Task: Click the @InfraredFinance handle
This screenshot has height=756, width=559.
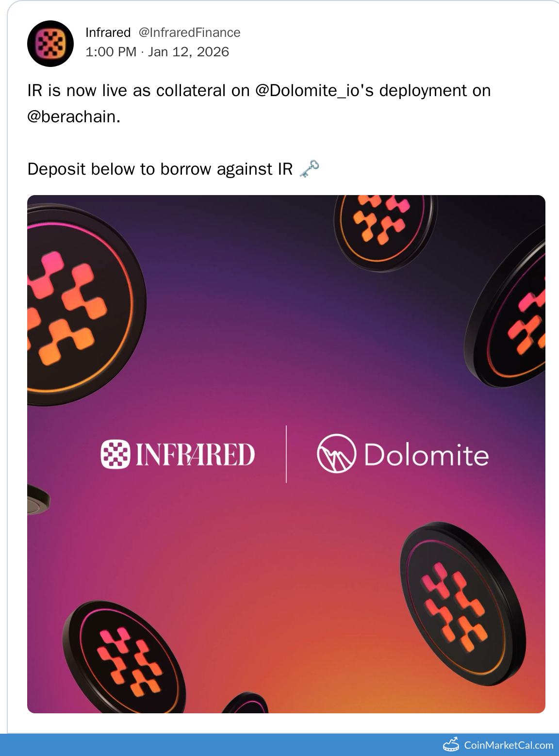Action: point(189,33)
